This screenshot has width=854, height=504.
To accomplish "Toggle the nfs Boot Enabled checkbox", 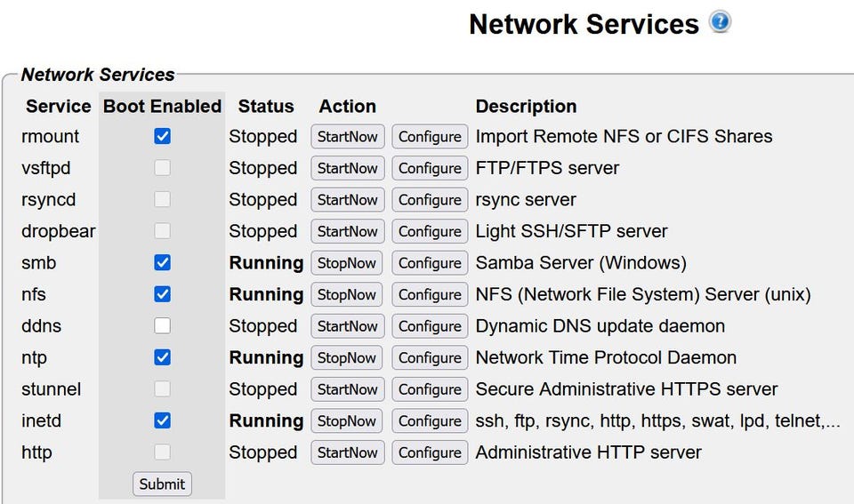I will (x=162, y=294).
